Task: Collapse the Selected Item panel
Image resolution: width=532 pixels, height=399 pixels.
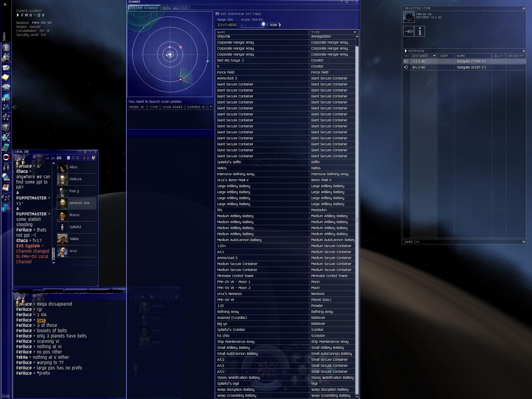Action: pos(524,8)
